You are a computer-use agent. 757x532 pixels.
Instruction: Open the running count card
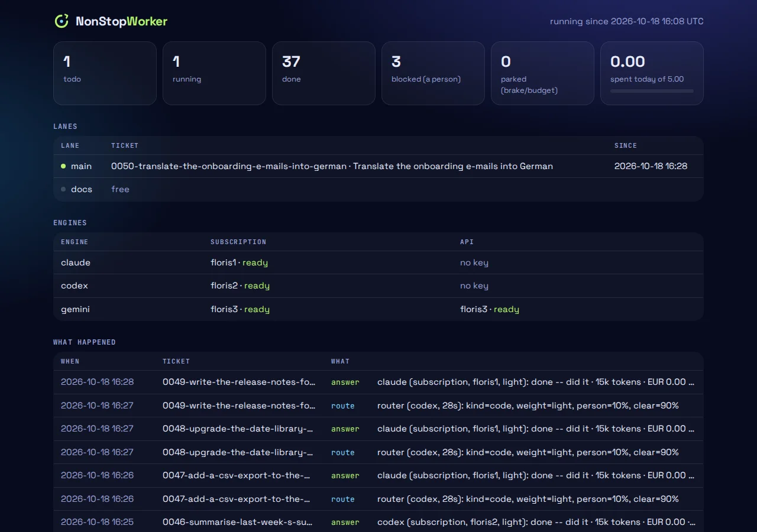214,73
